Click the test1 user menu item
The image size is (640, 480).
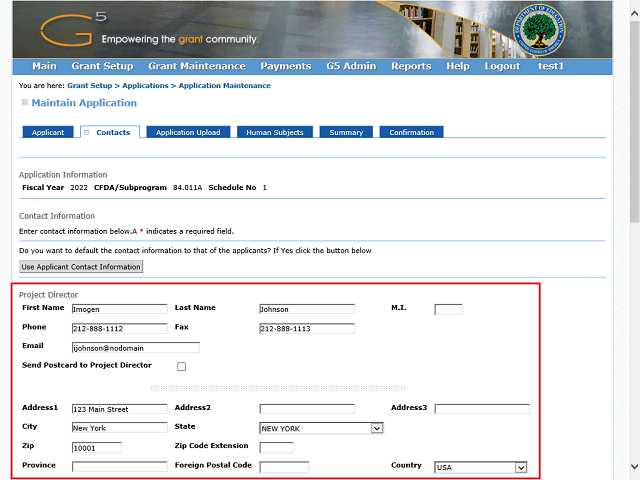coord(551,66)
